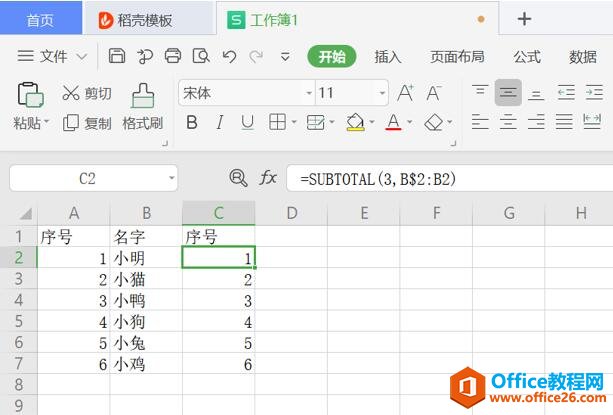Select row 2 header
Screen dimensions: 613x415
coord(18,258)
